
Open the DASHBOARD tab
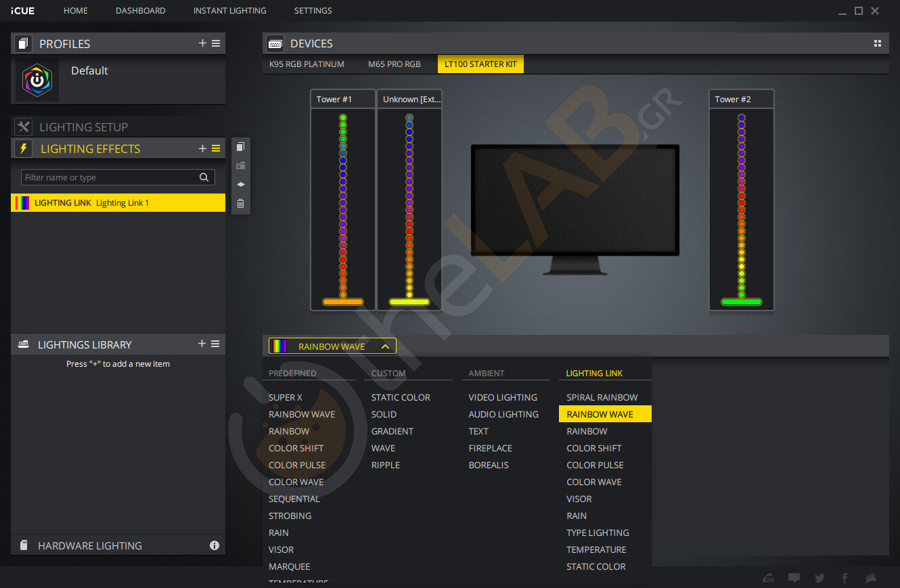coord(141,11)
